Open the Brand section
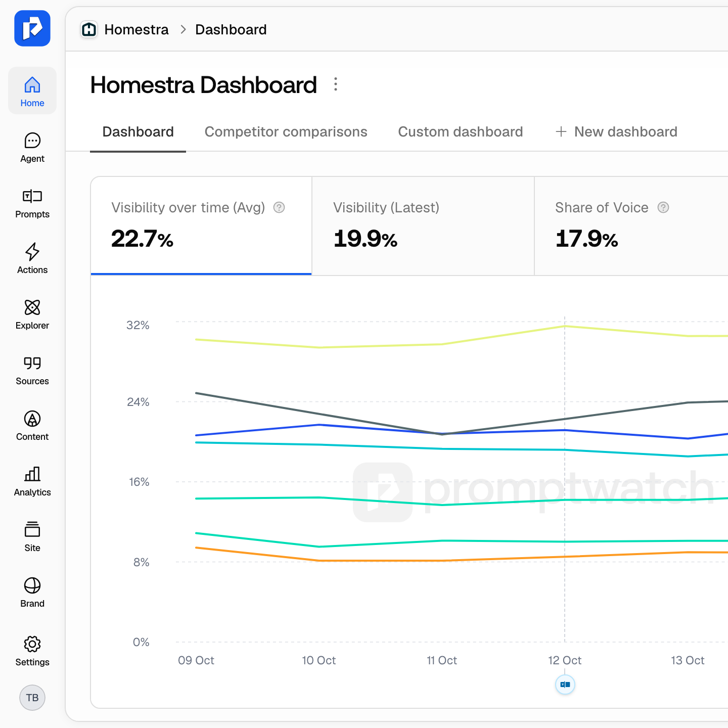 click(x=32, y=591)
